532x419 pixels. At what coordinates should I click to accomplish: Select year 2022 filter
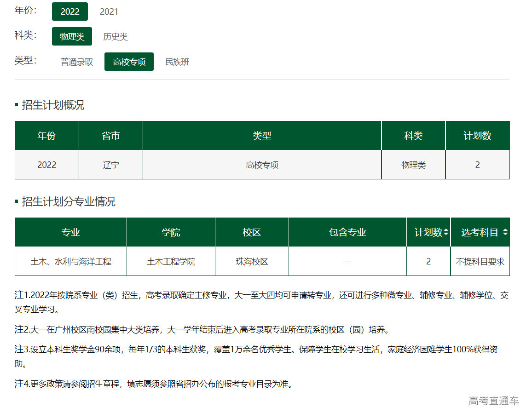(x=70, y=11)
